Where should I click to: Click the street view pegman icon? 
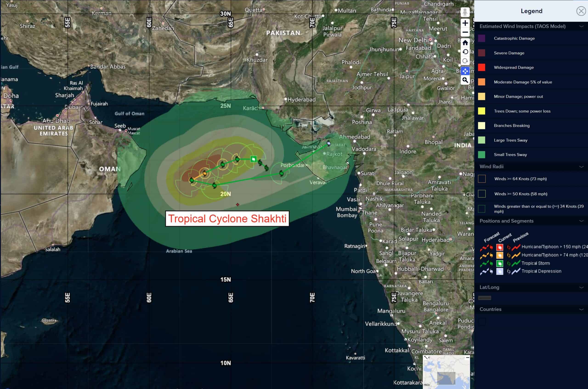(x=465, y=12)
